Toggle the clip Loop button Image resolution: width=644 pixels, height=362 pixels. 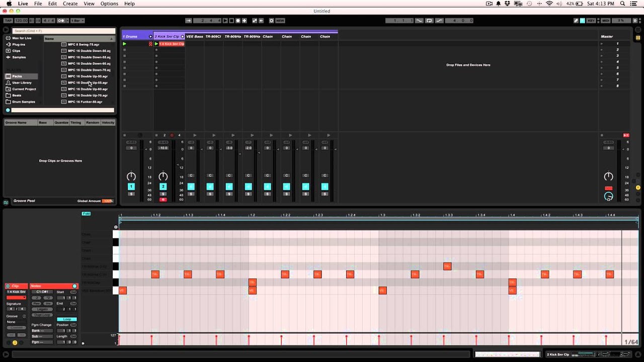pyautogui.click(x=67, y=319)
